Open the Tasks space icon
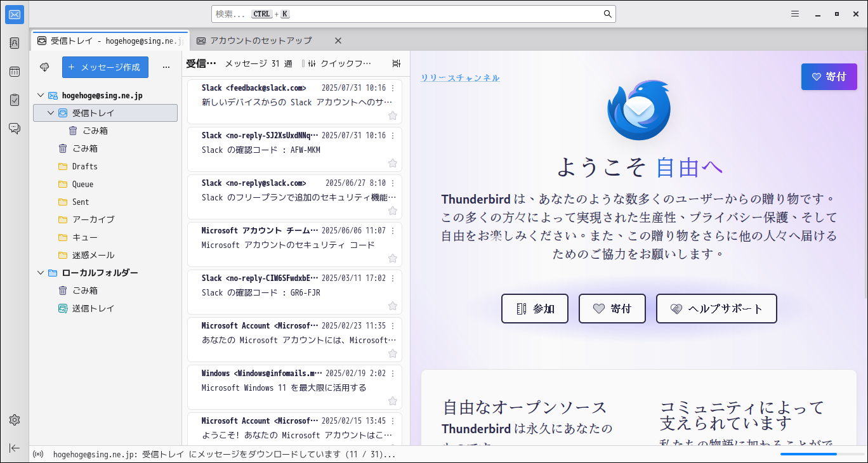The image size is (868, 463). [x=15, y=100]
